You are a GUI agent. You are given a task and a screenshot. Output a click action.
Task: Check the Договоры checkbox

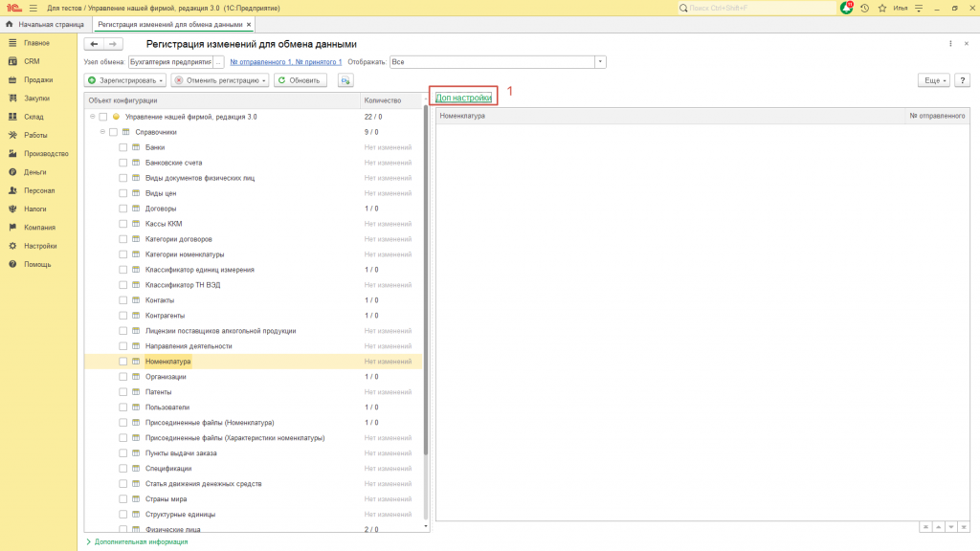point(123,209)
